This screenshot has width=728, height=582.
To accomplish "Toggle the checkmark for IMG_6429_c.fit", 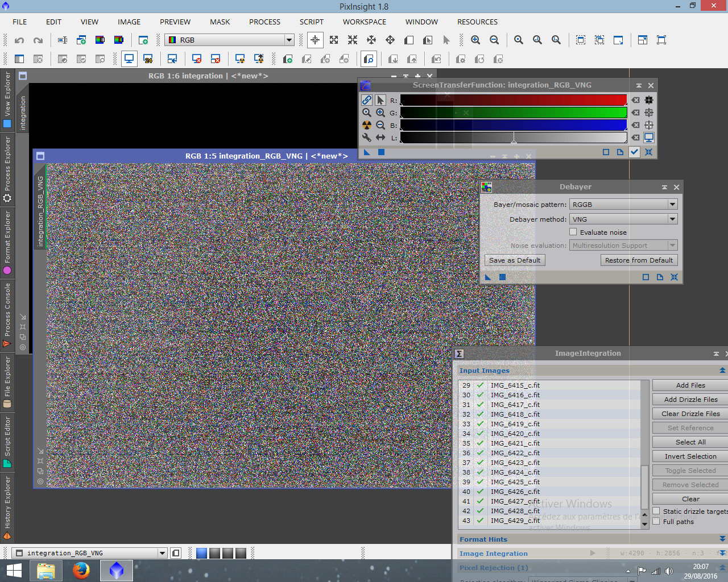I will 481,520.
